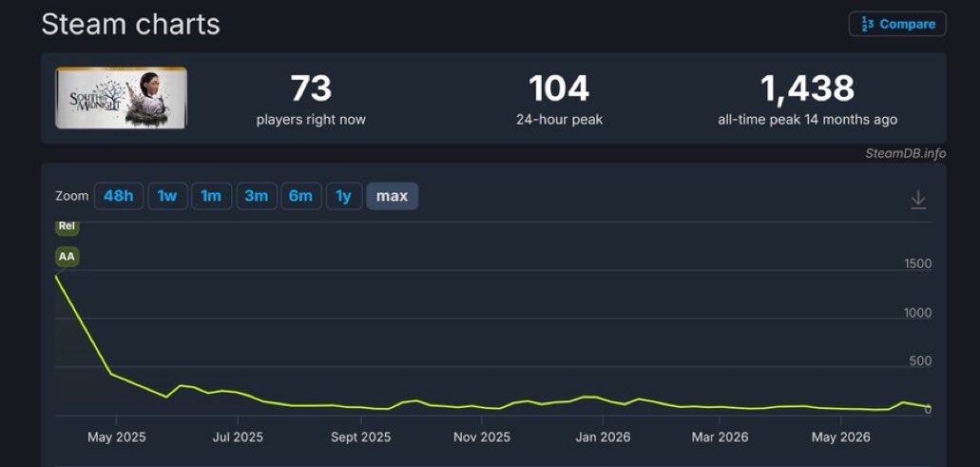Set chart zoom to 1y
The height and width of the screenshot is (467, 980).
click(344, 196)
